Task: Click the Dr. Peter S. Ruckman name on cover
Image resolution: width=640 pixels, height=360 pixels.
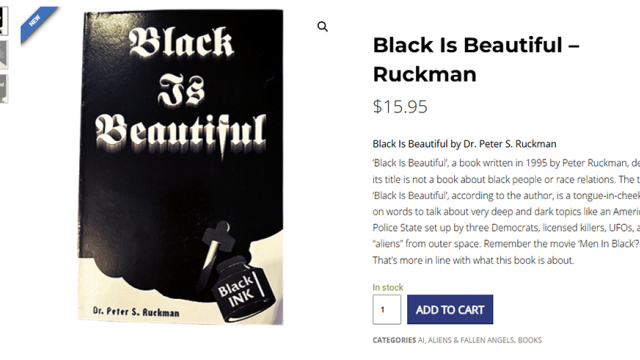Action: click(x=136, y=311)
